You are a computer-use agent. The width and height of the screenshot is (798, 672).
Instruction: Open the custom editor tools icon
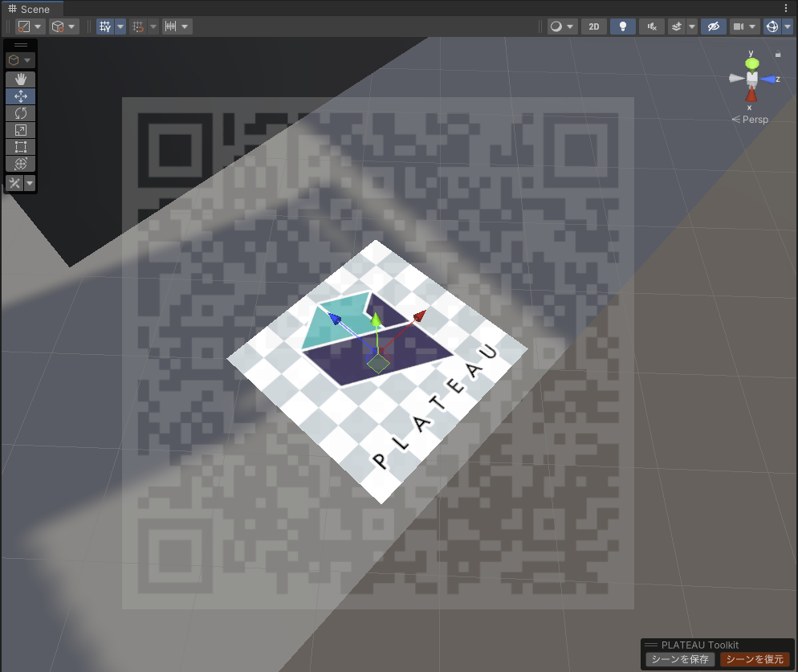pos(14,183)
